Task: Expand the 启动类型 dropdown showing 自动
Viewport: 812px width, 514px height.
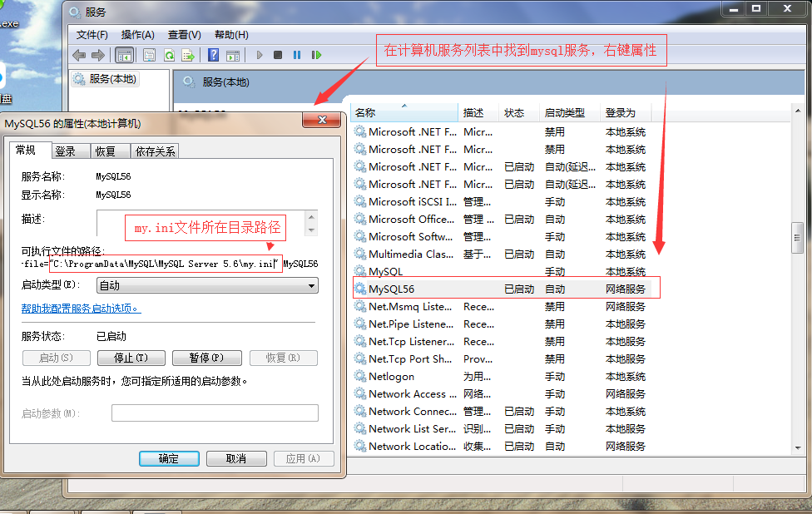Action: (x=207, y=285)
